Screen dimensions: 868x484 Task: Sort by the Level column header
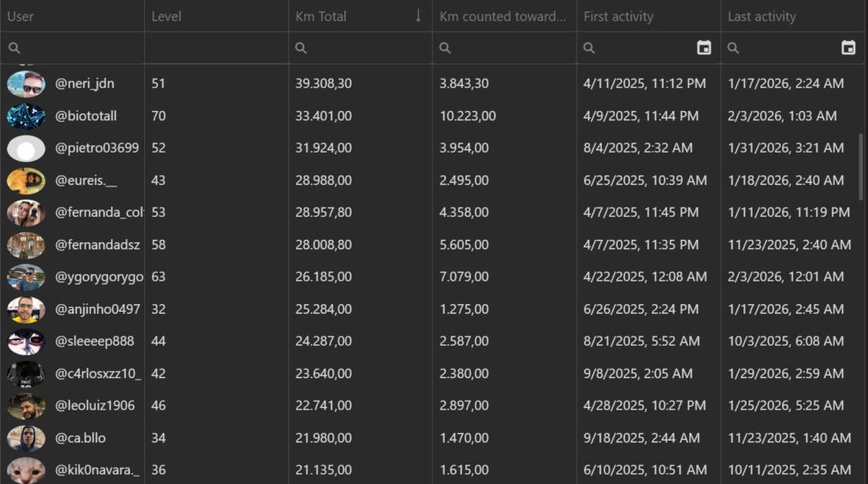(x=166, y=16)
